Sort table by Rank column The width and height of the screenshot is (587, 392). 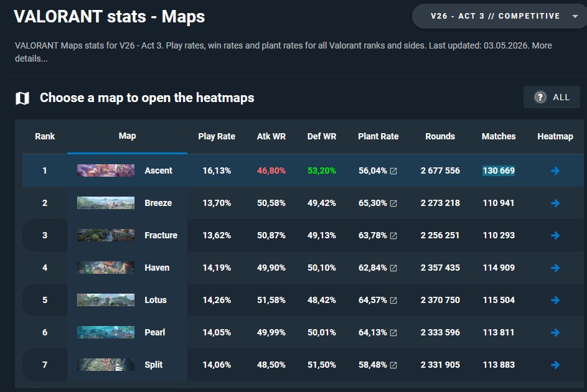tap(45, 136)
